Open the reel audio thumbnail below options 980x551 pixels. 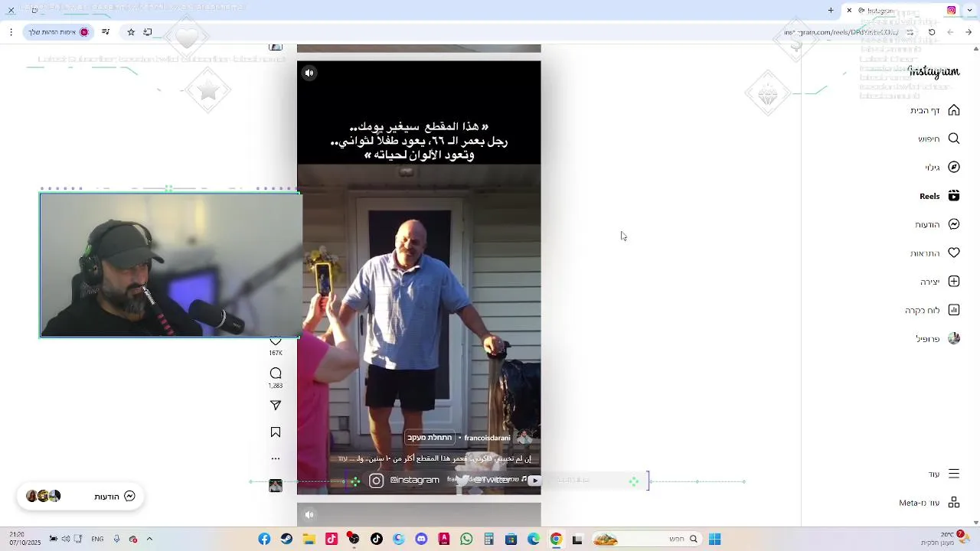tap(276, 486)
